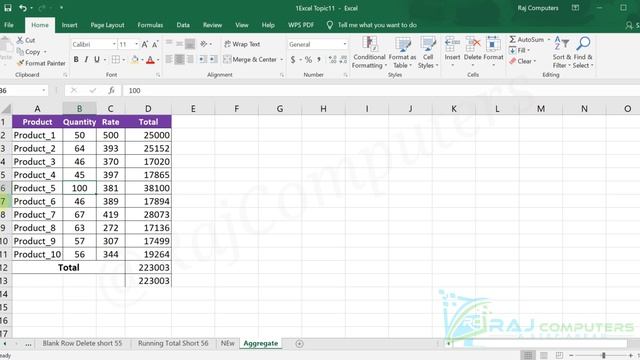Switch to the Page Layout tab

coord(107,25)
